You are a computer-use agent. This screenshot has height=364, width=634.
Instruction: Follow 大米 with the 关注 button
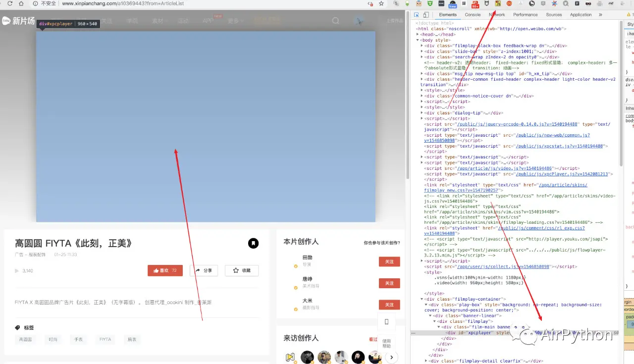(x=389, y=305)
